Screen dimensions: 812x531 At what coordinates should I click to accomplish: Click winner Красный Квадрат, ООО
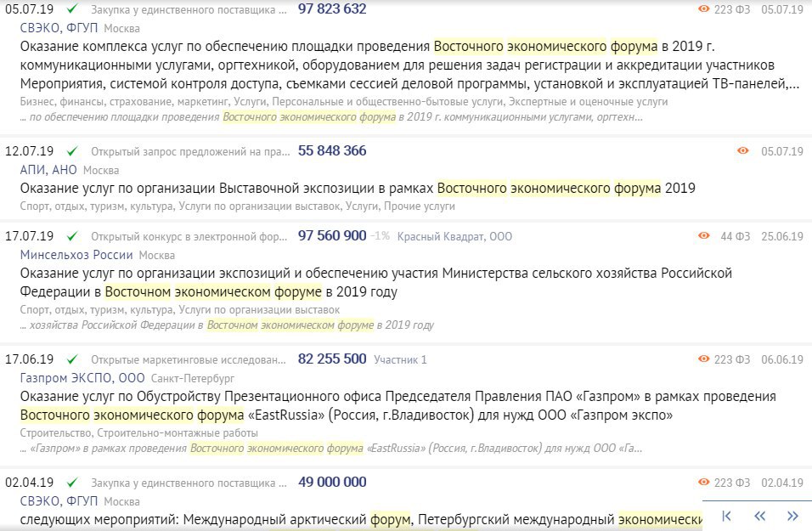tap(454, 236)
